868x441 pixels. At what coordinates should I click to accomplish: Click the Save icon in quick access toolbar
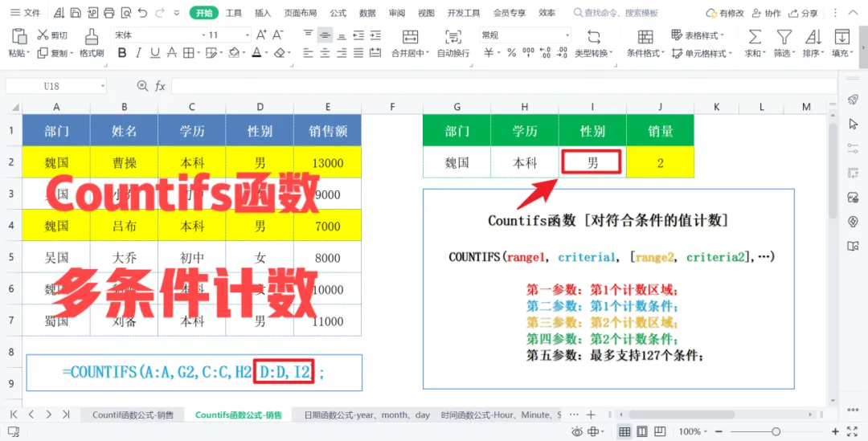pyautogui.click(x=76, y=13)
